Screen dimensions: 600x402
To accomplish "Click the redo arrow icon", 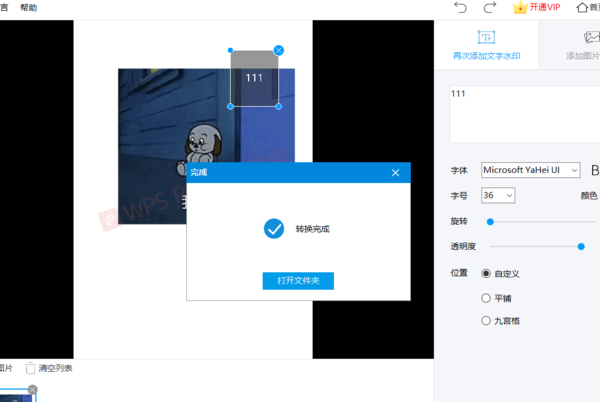I will (x=490, y=7).
